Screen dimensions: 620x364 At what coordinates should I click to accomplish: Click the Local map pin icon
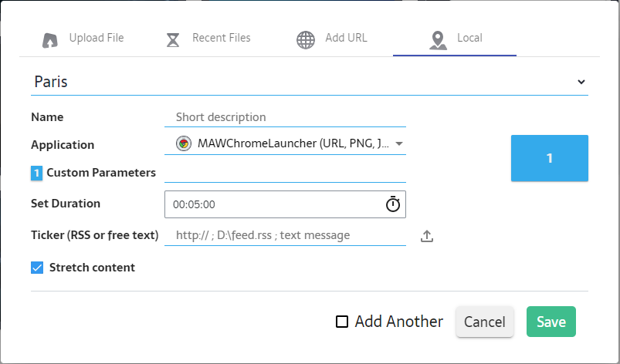[x=439, y=39]
